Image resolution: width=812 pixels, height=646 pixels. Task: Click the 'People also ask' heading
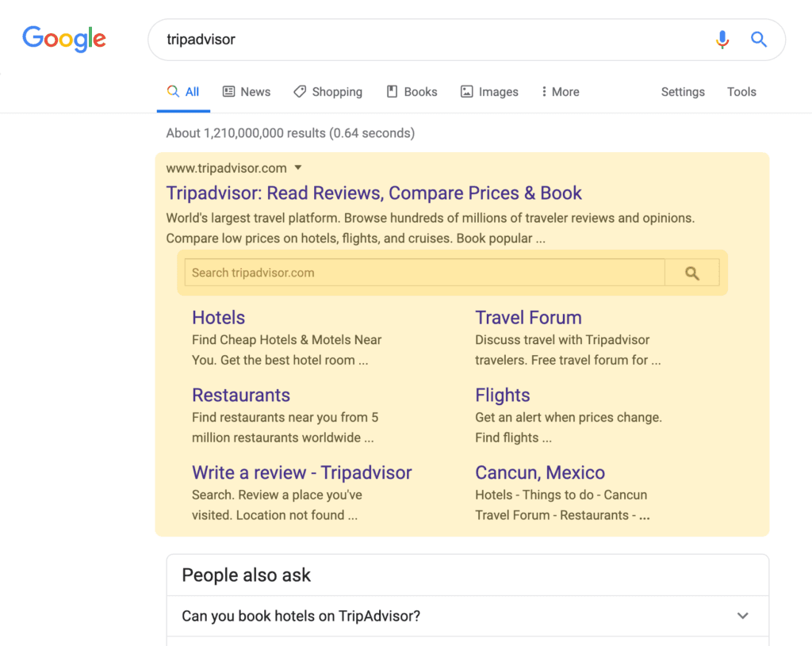point(246,575)
